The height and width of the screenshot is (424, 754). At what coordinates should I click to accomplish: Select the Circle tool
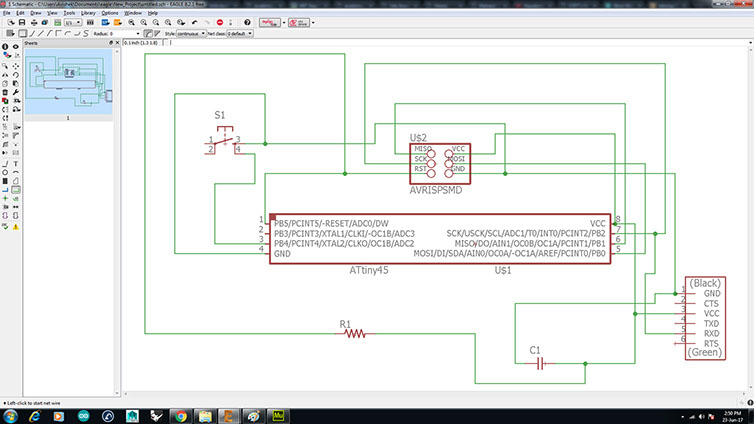click(x=5, y=173)
